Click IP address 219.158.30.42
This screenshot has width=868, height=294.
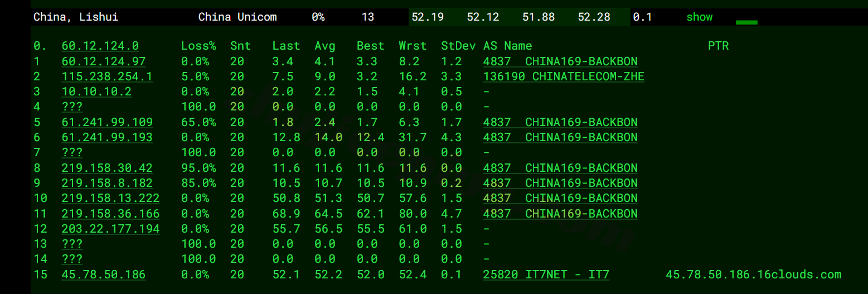(x=107, y=168)
